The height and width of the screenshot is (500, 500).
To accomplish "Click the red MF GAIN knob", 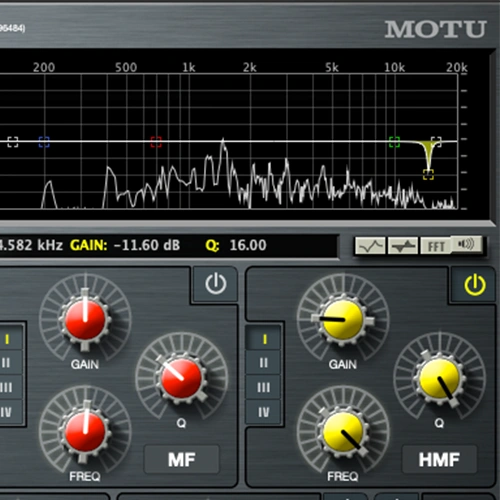I will pyautogui.click(x=85, y=319).
